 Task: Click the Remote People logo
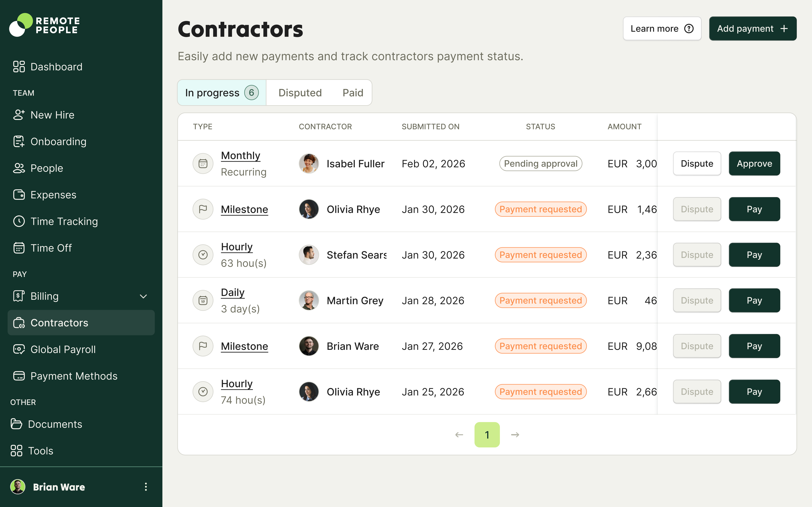pos(44,25)
